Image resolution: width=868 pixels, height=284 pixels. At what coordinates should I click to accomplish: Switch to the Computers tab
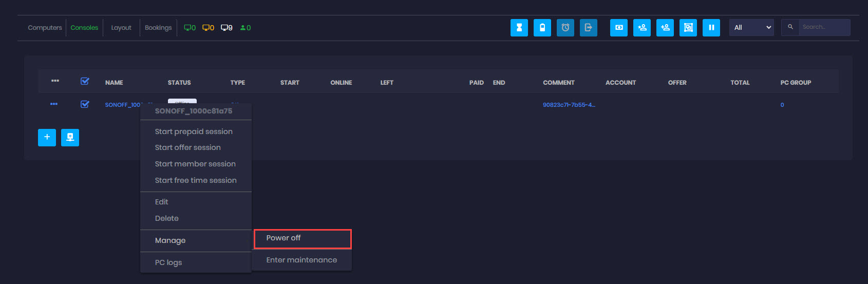tap(45, 28)
